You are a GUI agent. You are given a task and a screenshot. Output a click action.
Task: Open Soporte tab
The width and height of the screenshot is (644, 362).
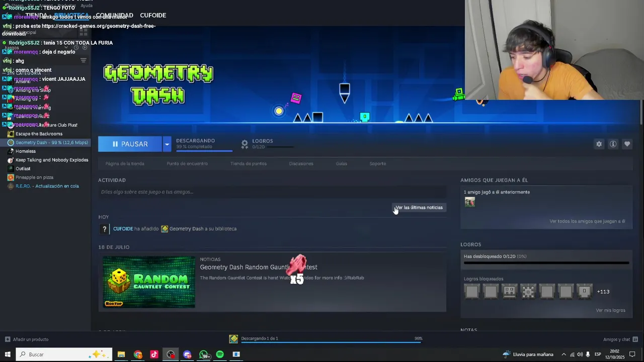click(x=378, y=163)
